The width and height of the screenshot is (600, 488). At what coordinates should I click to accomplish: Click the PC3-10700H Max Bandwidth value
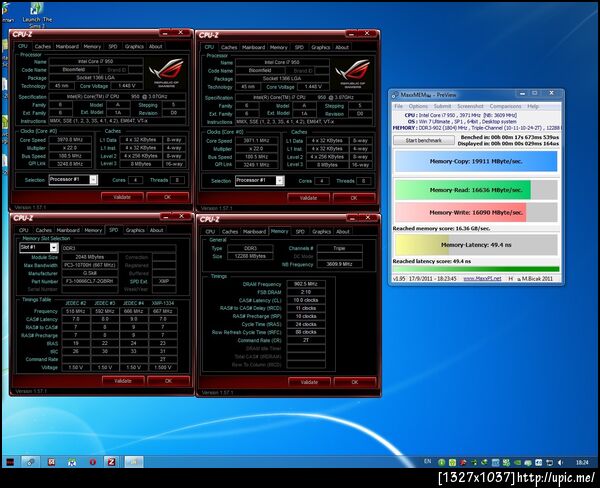point(90,265)
